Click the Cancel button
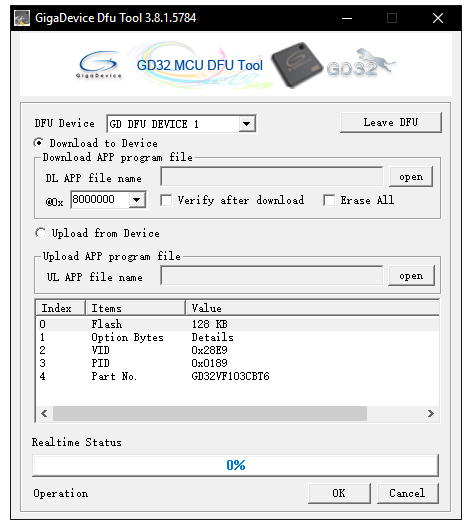 (x=407, y=493)
